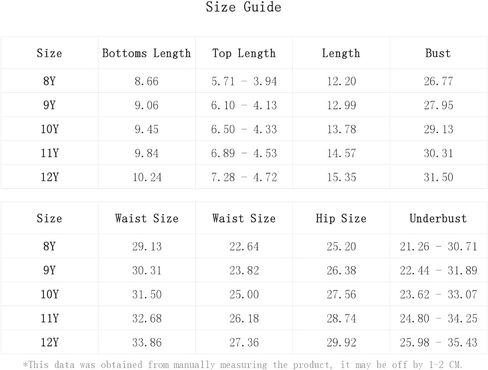Select Bottoms Length value 10.24
The width and height of the screenshot is (488, 370).
(x=147, y=177)
